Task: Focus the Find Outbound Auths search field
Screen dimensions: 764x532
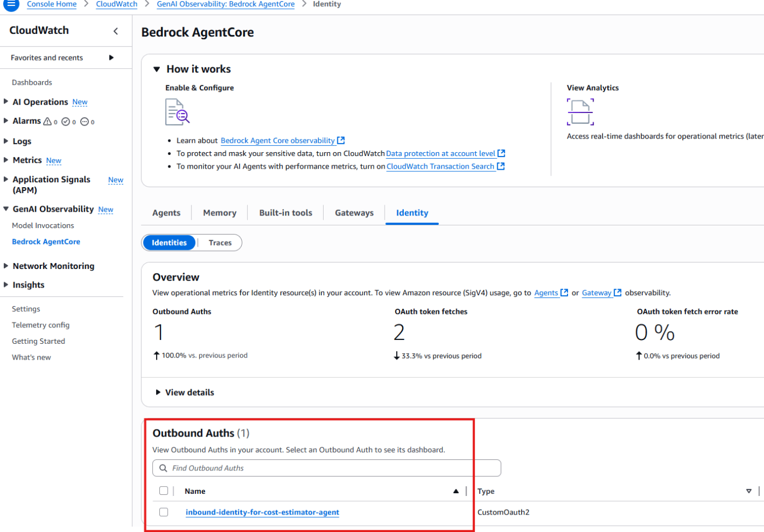Action: click(x=326, y=468)
